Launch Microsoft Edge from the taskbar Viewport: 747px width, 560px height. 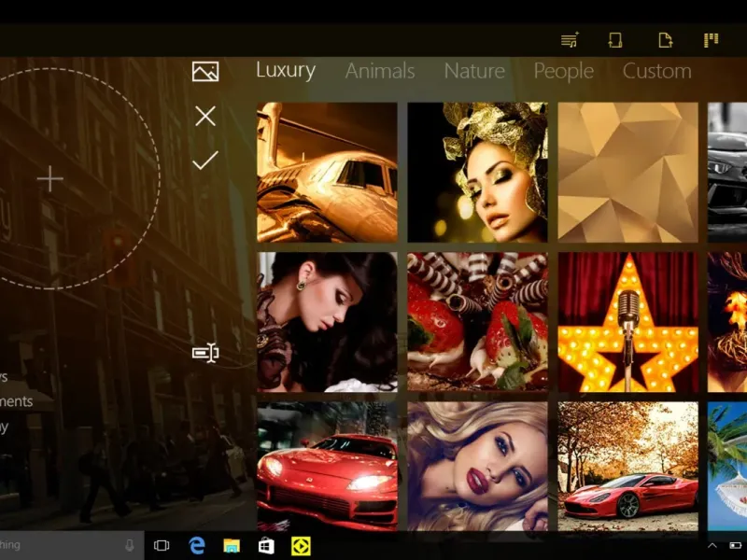197,545
